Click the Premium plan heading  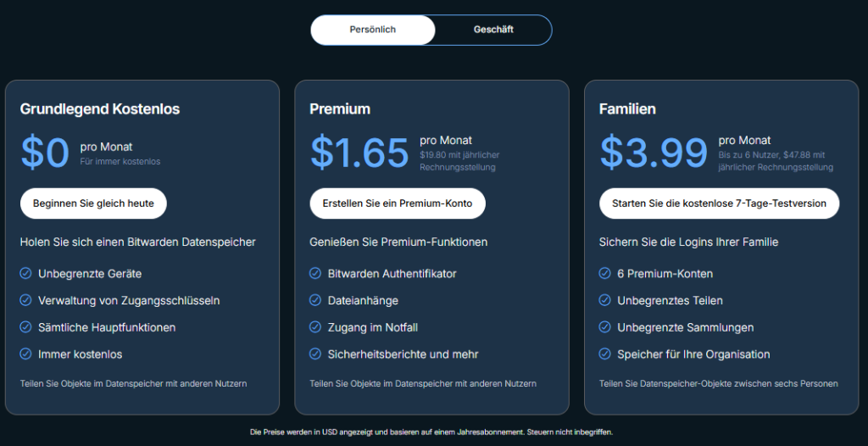pyautogui.click(x=340, y=109)
